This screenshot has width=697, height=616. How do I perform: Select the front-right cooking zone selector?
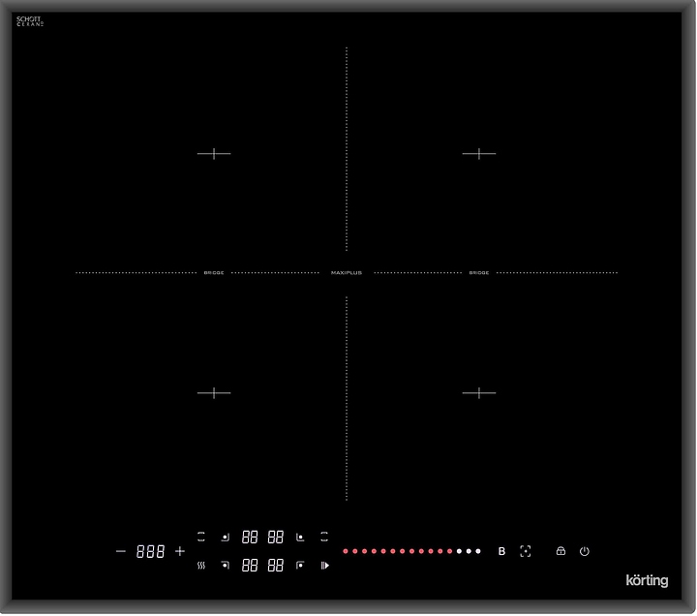pos(300,565)
